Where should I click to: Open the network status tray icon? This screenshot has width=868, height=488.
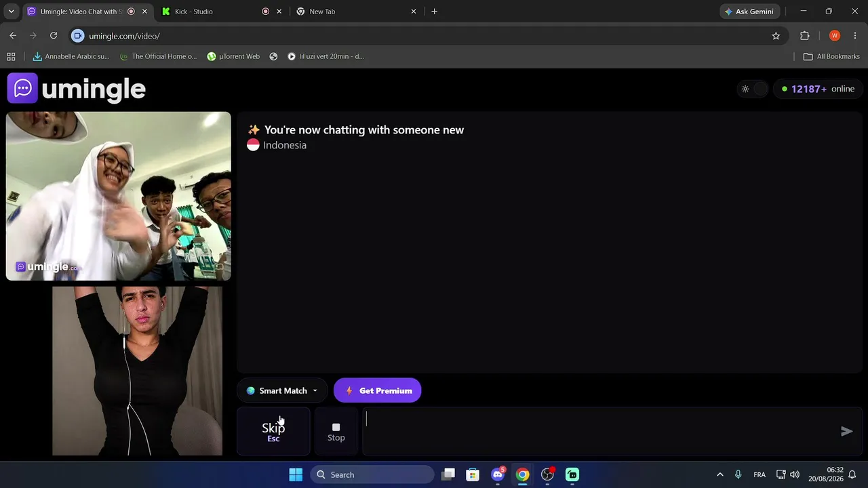pyautogui.click(x=781, y=474)
